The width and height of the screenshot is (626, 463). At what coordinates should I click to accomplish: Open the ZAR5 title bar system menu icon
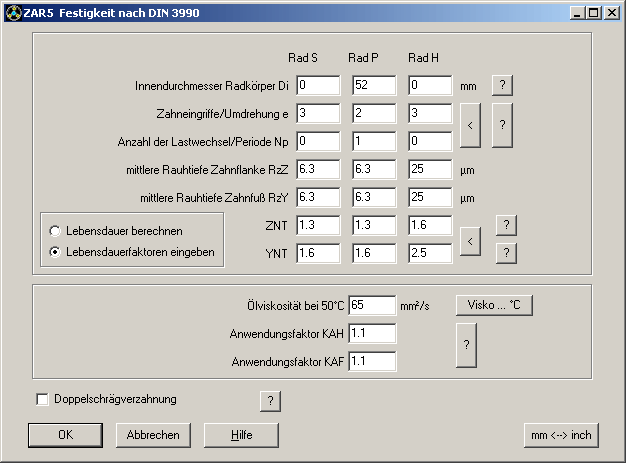(x=12, y=12)
